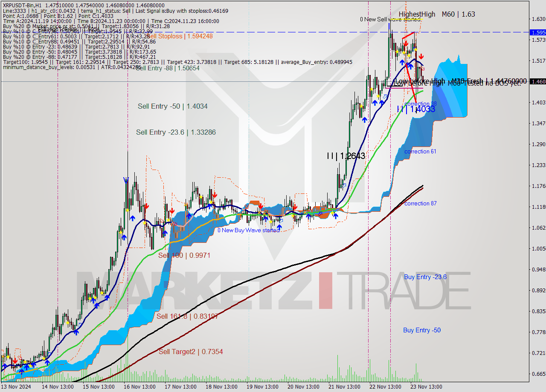This screenshot has height=392, width=546.
Task: Click the '13 Nov 2024' date label
Action: pyautogui.click(x=16, y=387)
